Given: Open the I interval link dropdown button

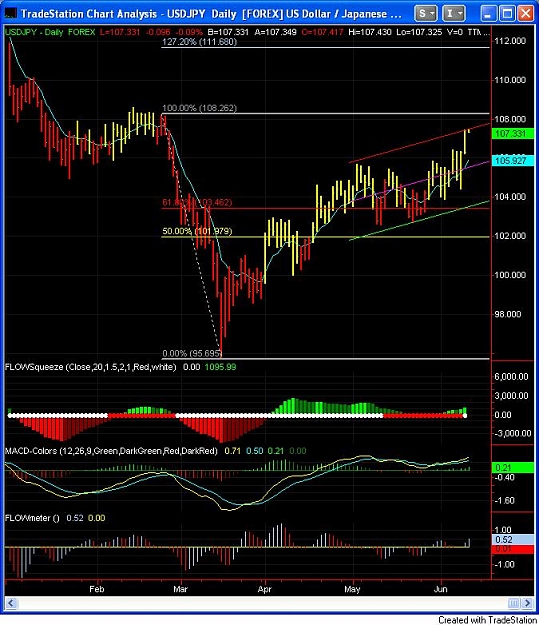Looking at the screenshot, I should click(x=453, y=14).
